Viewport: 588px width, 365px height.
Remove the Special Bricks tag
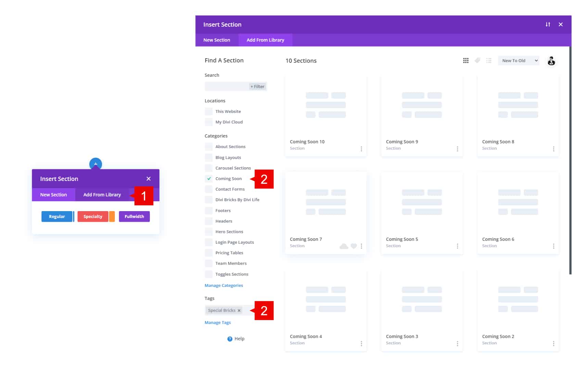(x=239, y=311)
